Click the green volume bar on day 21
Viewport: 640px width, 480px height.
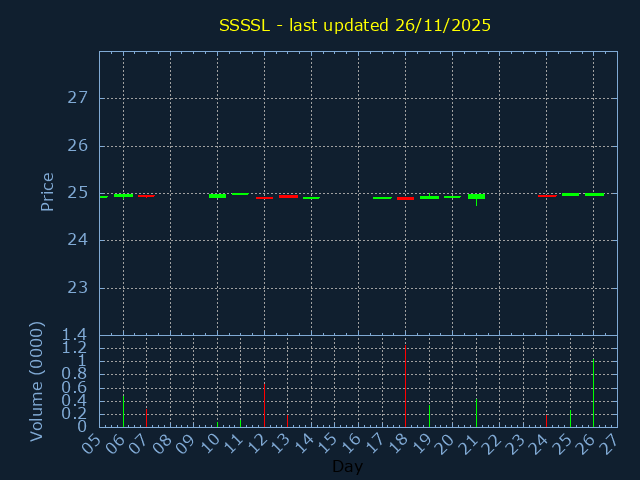pos(476,413)
